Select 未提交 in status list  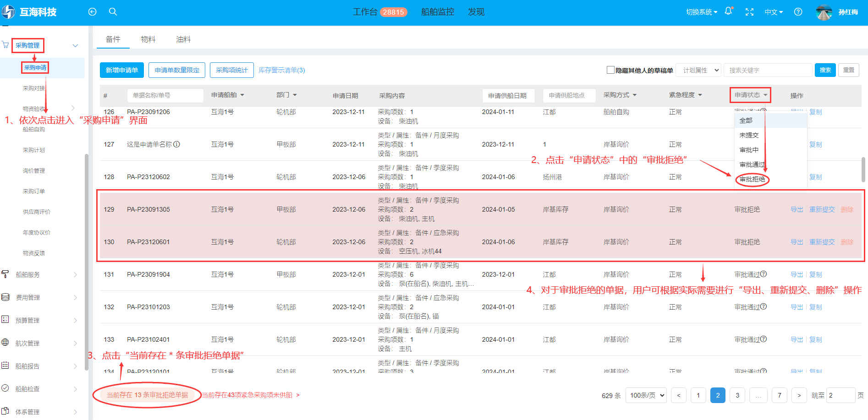click(749, 135)
